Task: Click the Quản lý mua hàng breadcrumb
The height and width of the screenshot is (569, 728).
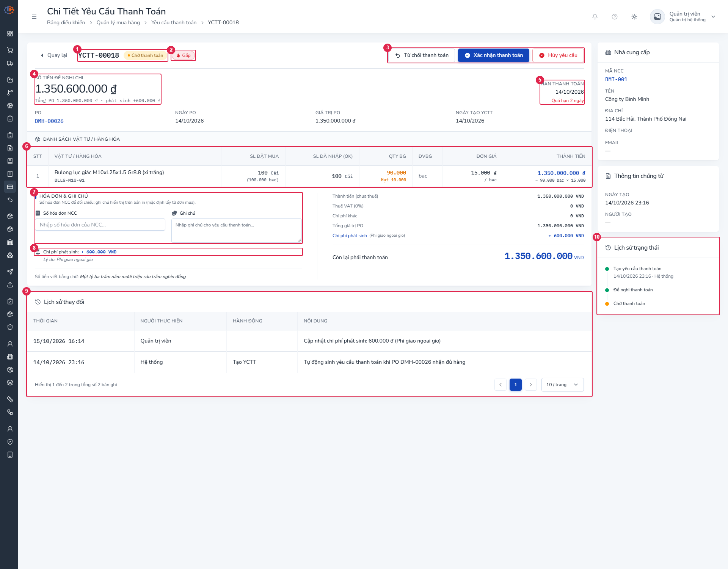Action: tap(118, 22)
